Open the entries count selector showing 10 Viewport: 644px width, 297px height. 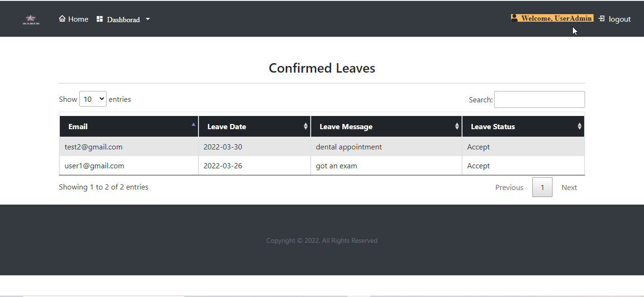coord(93,99)
